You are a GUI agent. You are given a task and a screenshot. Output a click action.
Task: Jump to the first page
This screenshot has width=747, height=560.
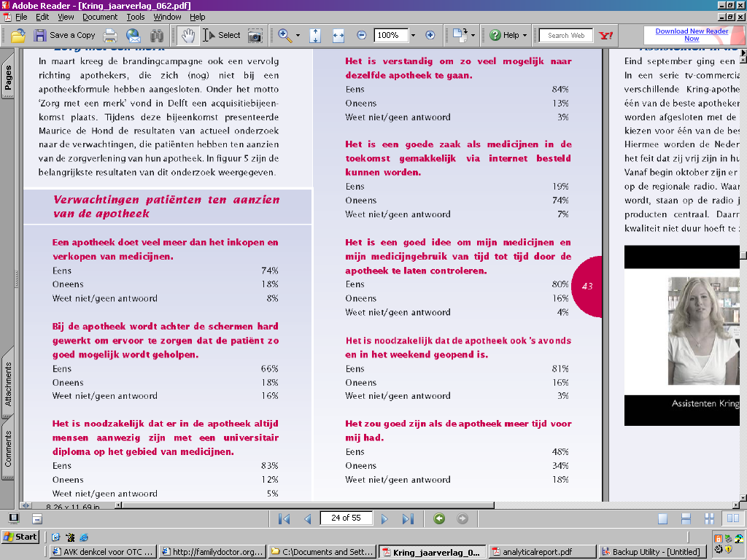285,518
